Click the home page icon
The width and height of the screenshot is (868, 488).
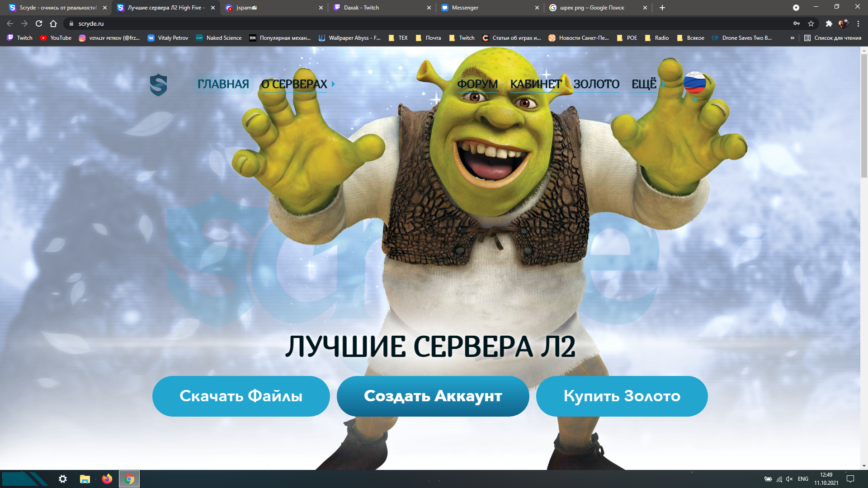point(53,23)
